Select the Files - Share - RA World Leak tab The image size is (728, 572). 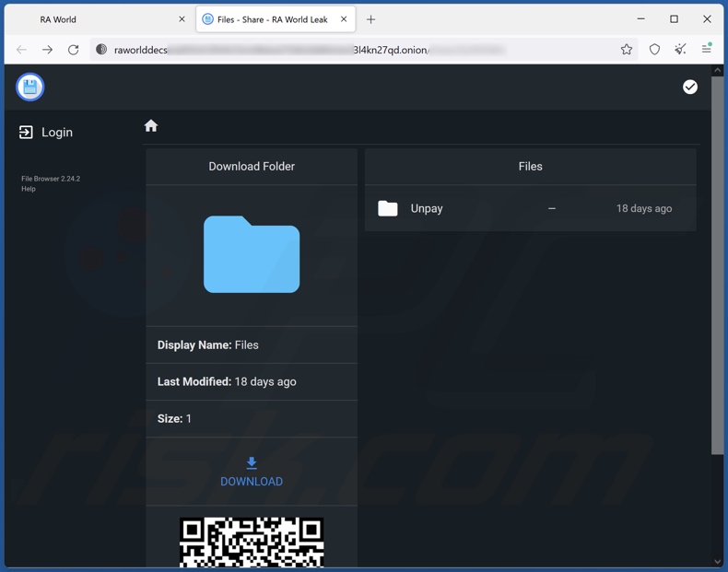276,19
